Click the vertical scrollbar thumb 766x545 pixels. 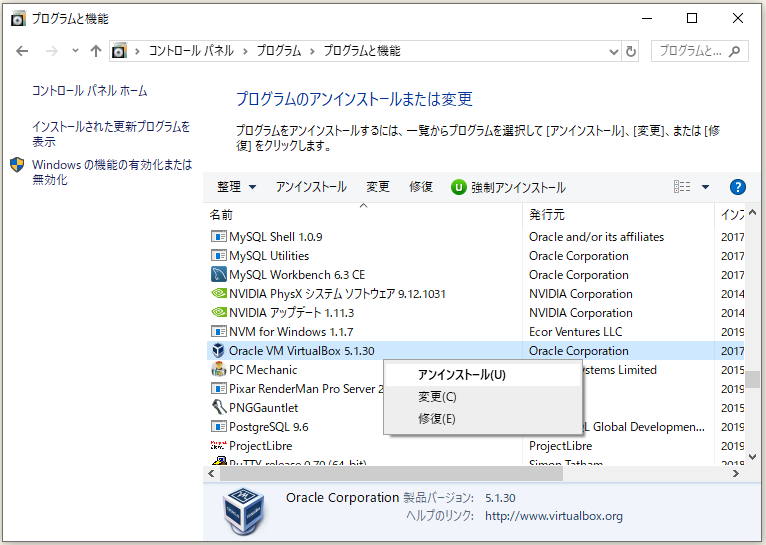pyautogui.click(x=752, y=379)
